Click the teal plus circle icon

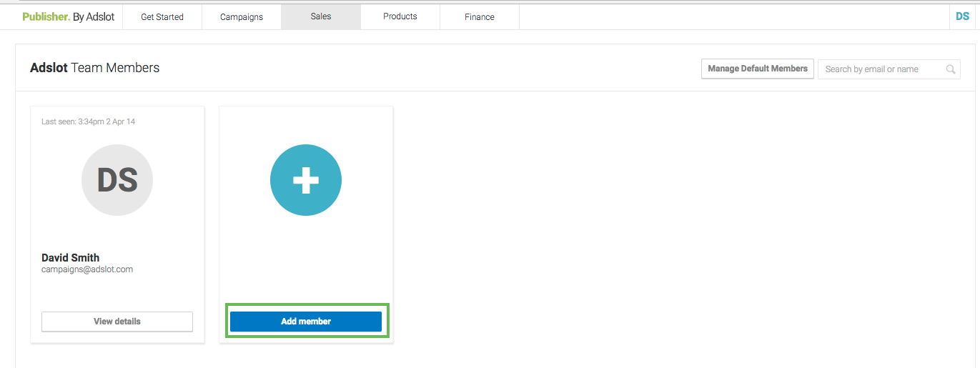tap(306, 181)
